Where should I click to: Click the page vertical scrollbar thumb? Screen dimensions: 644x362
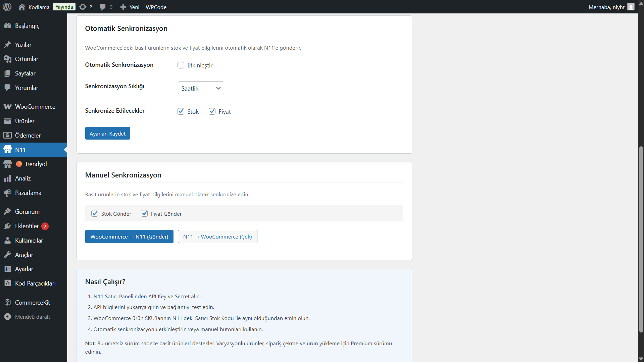click(641, 239)
